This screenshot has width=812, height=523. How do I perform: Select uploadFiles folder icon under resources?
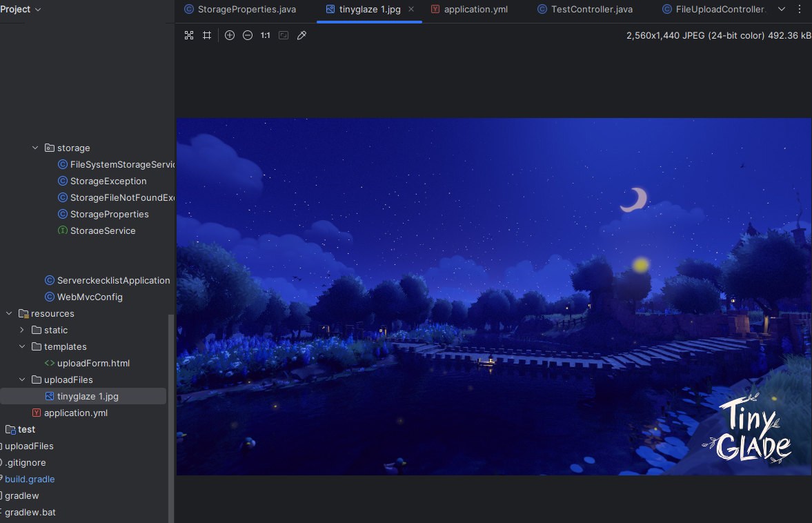click(37, 380)
